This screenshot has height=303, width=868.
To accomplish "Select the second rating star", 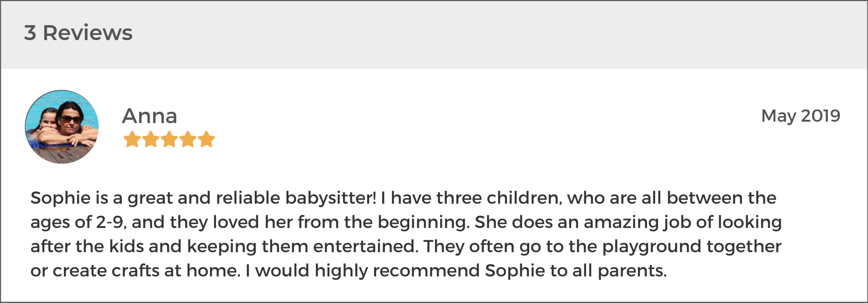I will pos(151,139).
